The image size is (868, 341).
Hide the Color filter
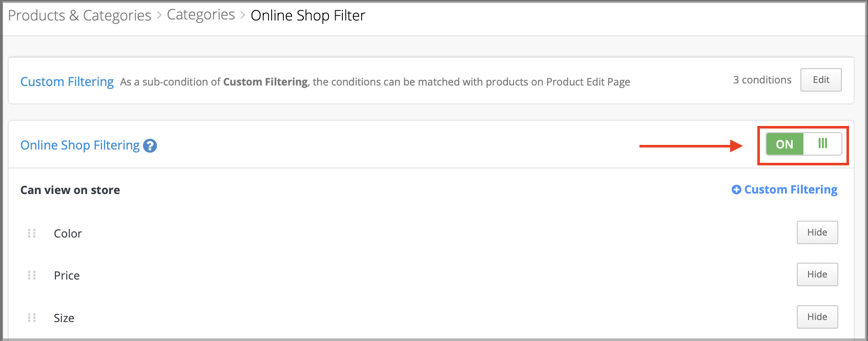817,232
